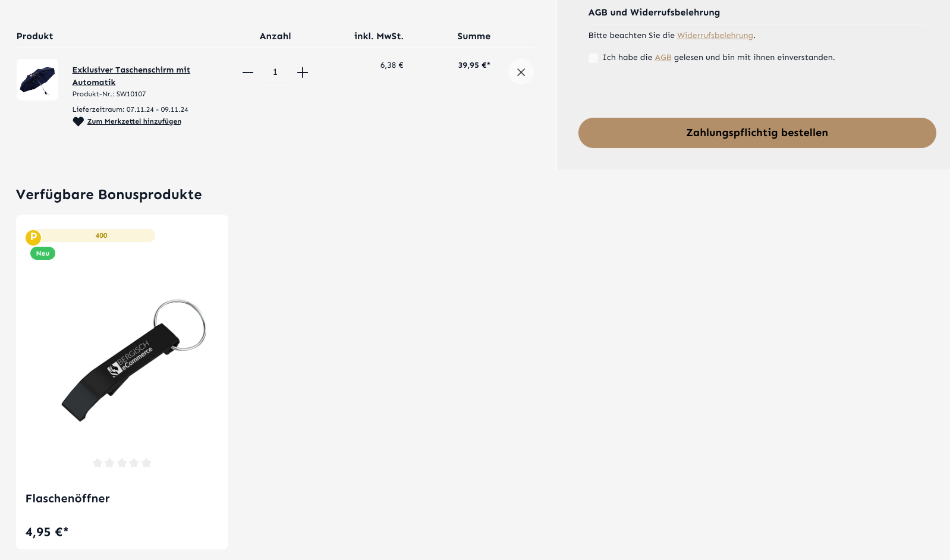Viewport: 950px width, 560px height.
Task: Click the first rating star on Flaschenöffner
Action: pyautogui.click(x=97, y=463)
